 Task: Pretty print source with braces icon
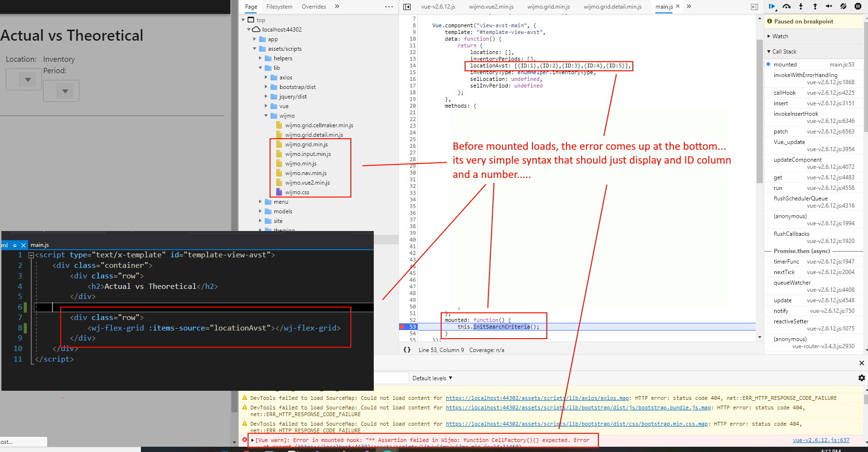click(407, 350)
